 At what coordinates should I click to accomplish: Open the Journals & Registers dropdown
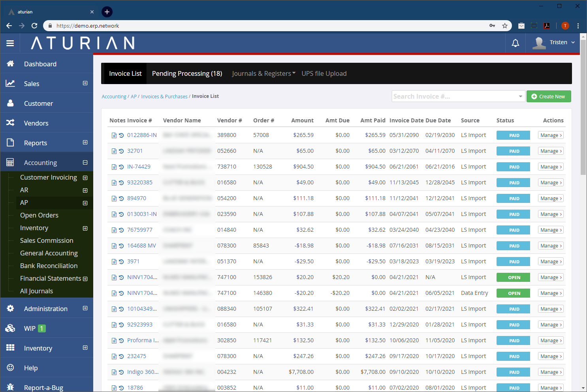[x=263, y=73]
